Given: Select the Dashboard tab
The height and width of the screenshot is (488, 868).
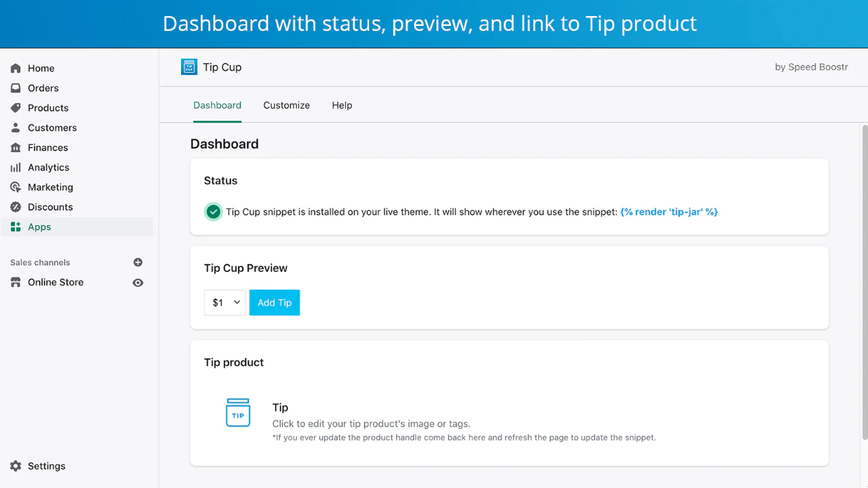Looking at the screenshot, I should coord(217,105).
